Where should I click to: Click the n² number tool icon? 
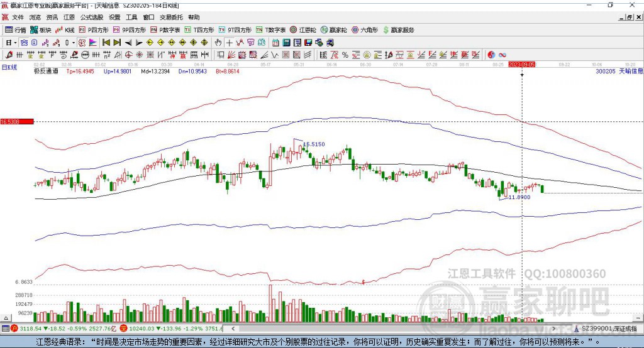click(107, 55)
